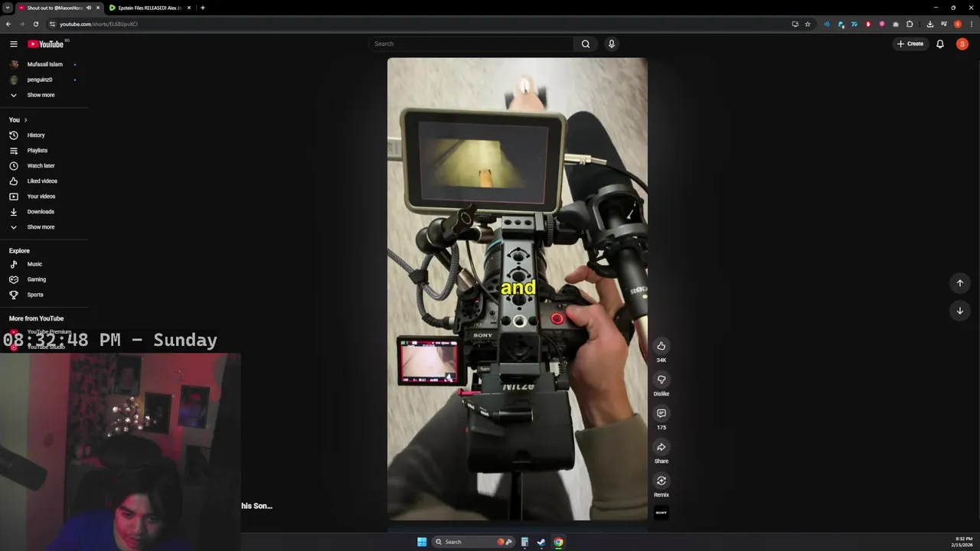This screenshot has width=980, height=551.
Task: Open the YouTube account avatar menu
Action: click(962, 44)
